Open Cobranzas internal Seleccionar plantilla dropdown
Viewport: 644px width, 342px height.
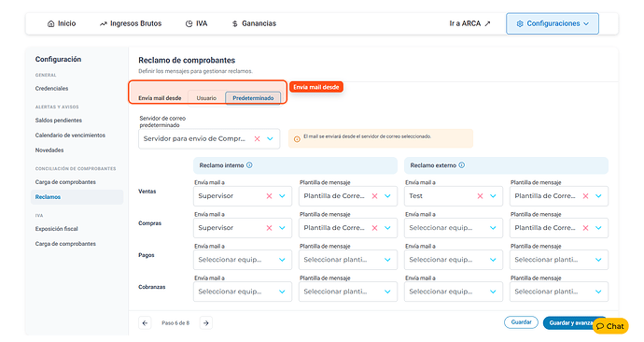pyautogui.click(x=348, y=292)
